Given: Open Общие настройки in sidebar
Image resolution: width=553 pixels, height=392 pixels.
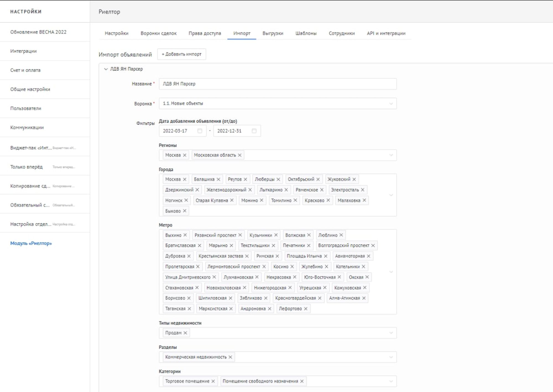Looking at the screenshot, I should click(30, 89).
